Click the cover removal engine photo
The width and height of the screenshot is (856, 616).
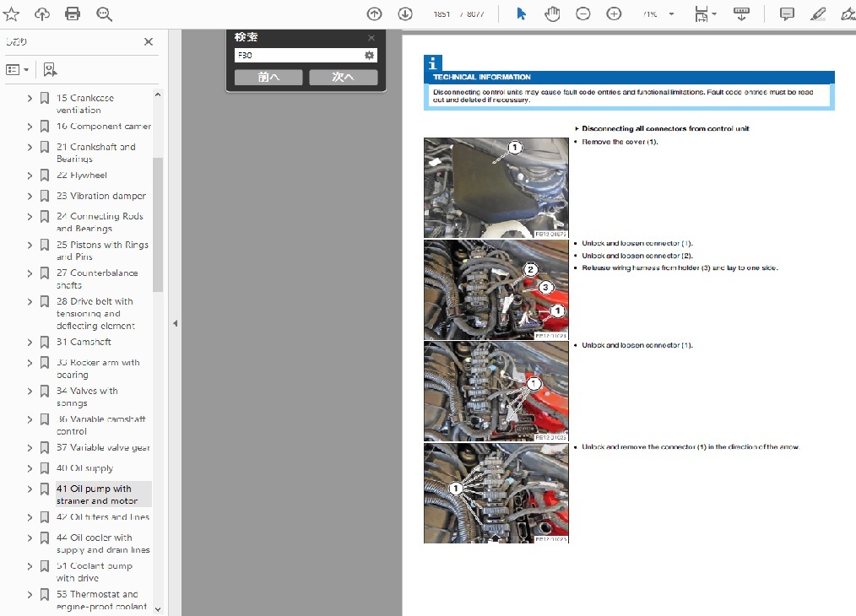[496, 187]
